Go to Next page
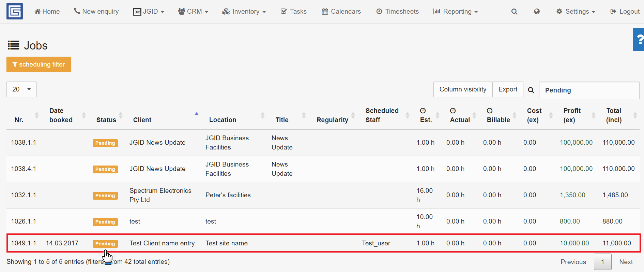The width and height of the screenshot is (644, 272). click(x=626, y=262)
